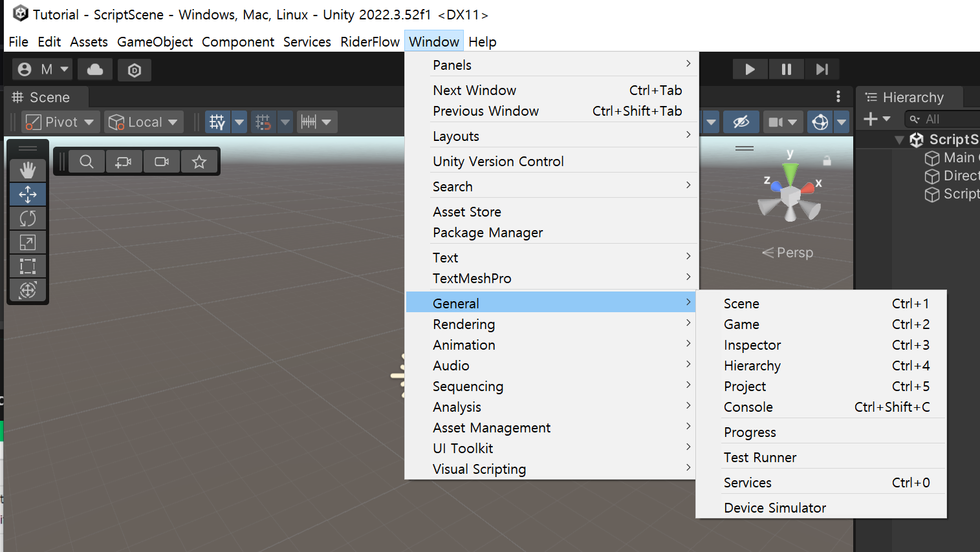
Task: Click the Hierarchy search field
Action: tap(942, 119)
